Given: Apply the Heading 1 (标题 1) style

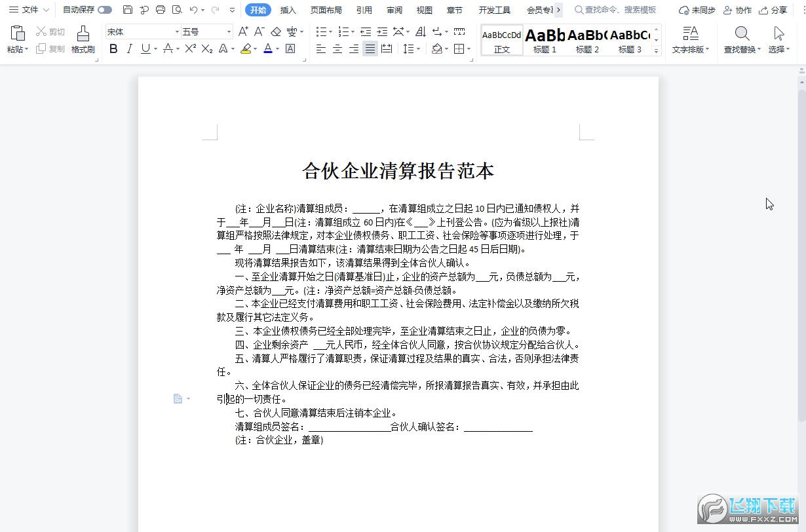Looking at the screenshot, I should coord(545,40).
